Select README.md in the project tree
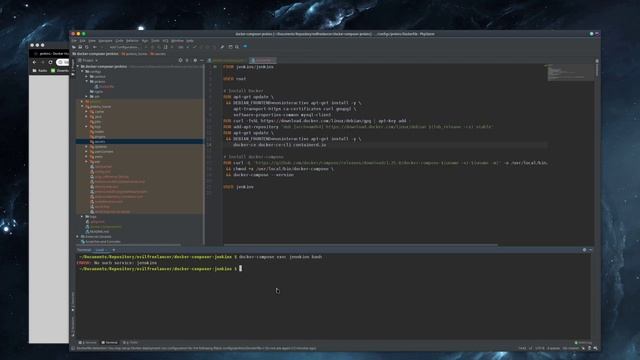 pos(97,231)
